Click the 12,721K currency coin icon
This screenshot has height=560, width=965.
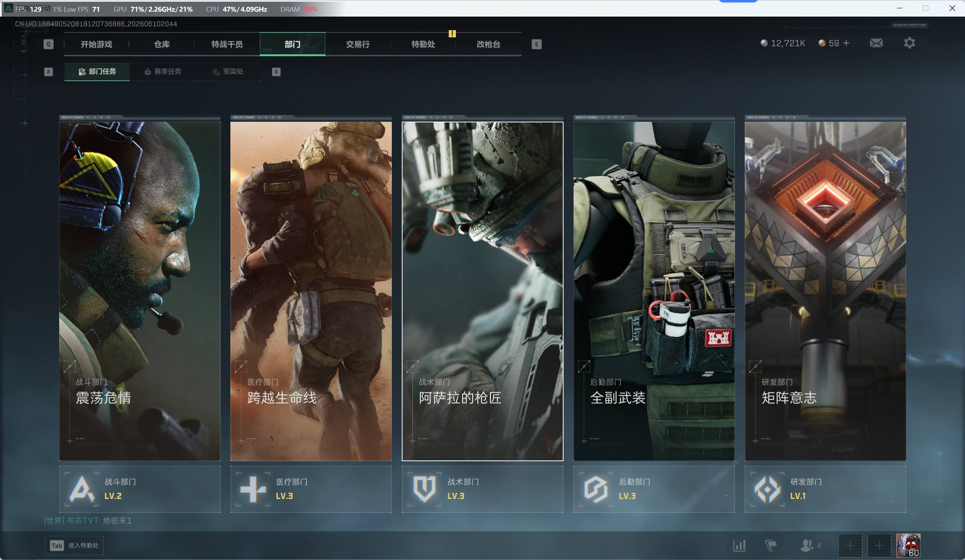(764, 43)
